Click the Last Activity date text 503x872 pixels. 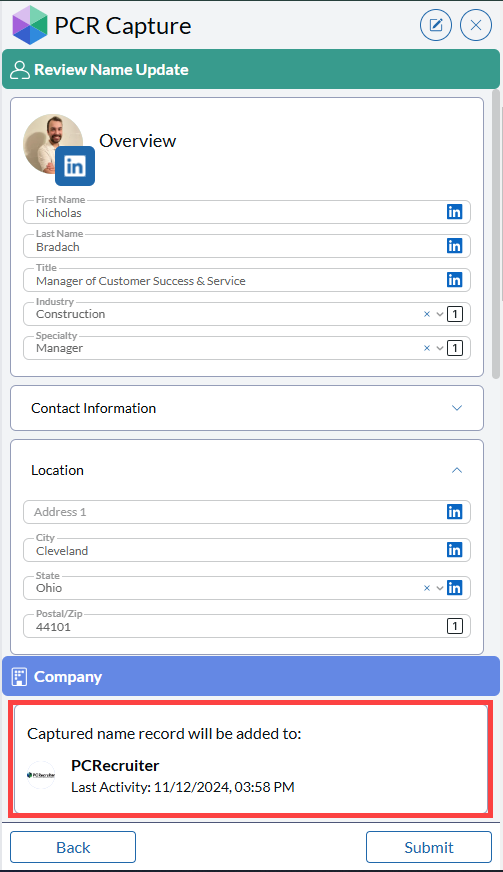coord(183,787)
